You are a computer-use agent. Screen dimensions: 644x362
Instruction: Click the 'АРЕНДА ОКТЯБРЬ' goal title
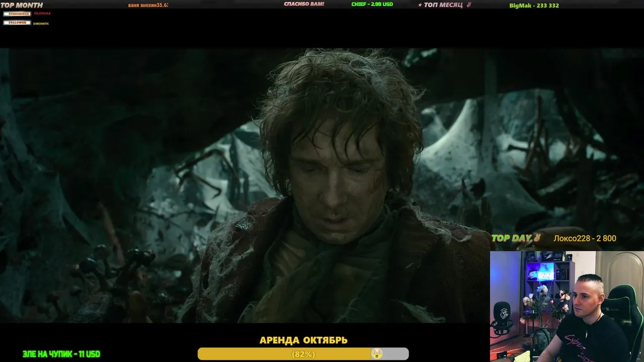click(303, 340)
